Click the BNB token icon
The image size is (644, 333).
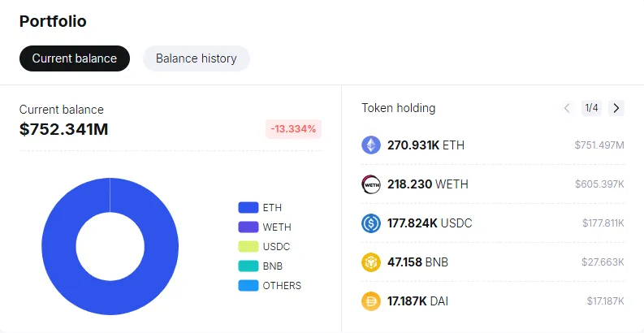371,262
